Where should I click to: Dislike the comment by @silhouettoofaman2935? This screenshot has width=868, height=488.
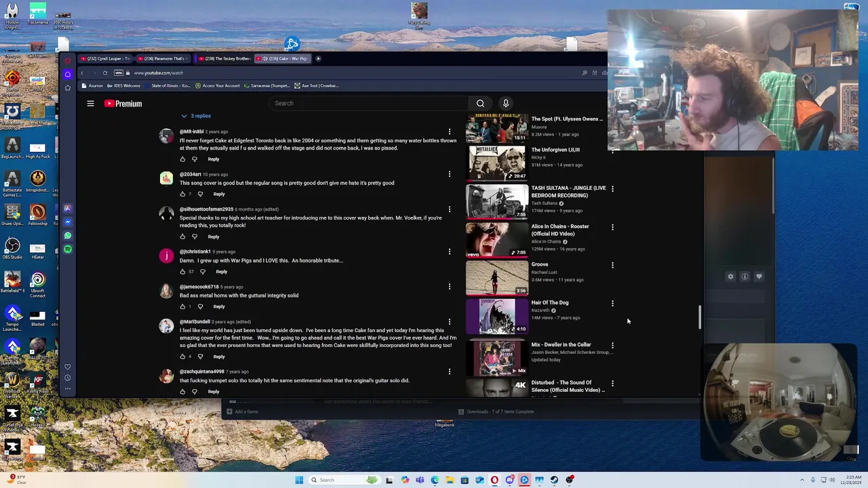click(195, 237)
